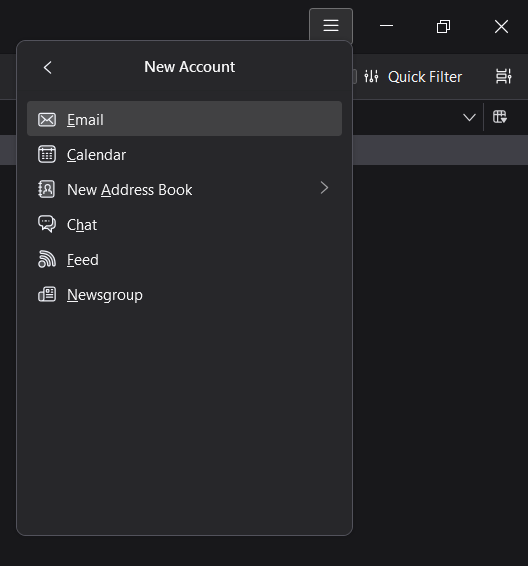Click the envelope icon beside Email
The image size is (528, 566).
(47, 119)
